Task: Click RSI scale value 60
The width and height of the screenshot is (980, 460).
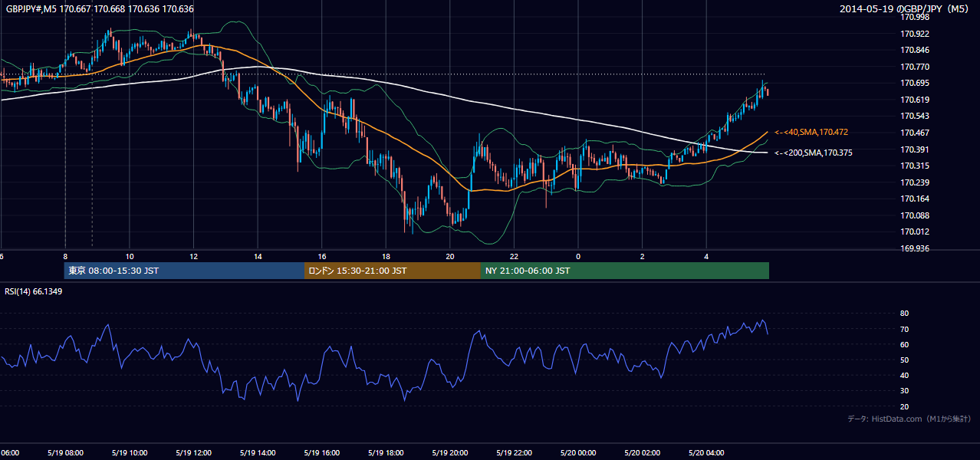Action: (905, 345)
